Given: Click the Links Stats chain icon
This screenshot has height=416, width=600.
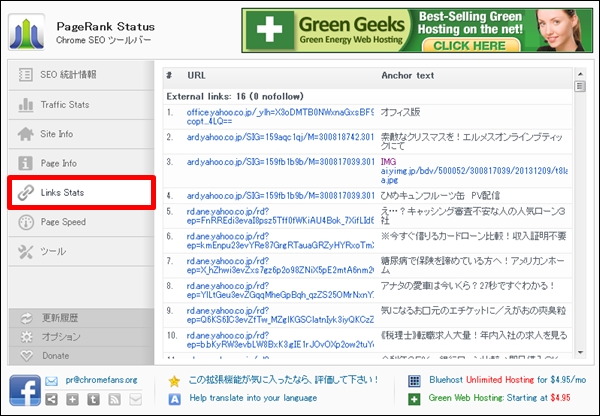Looking at the screenshot, I should [26, 193].
